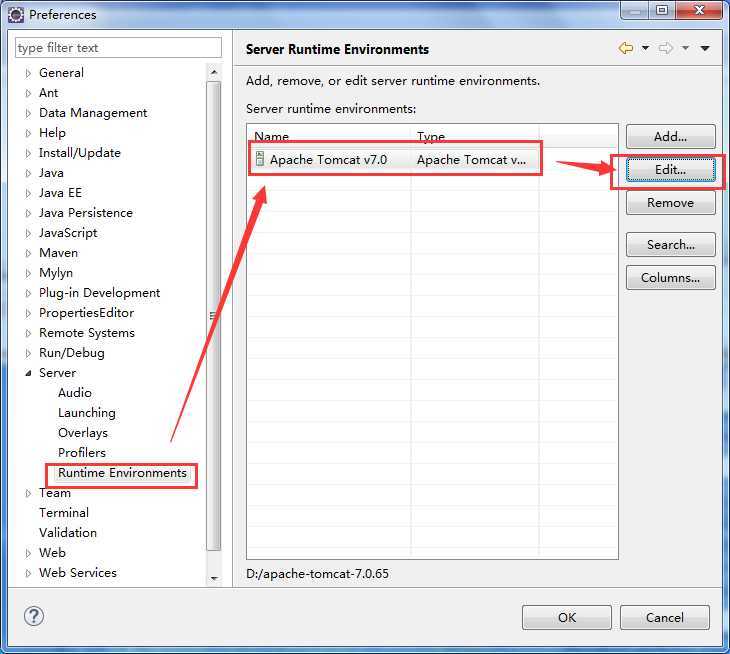730x654 pixels.
Task: Expand the Ant tree node
Action: click(x=28, y=94)
